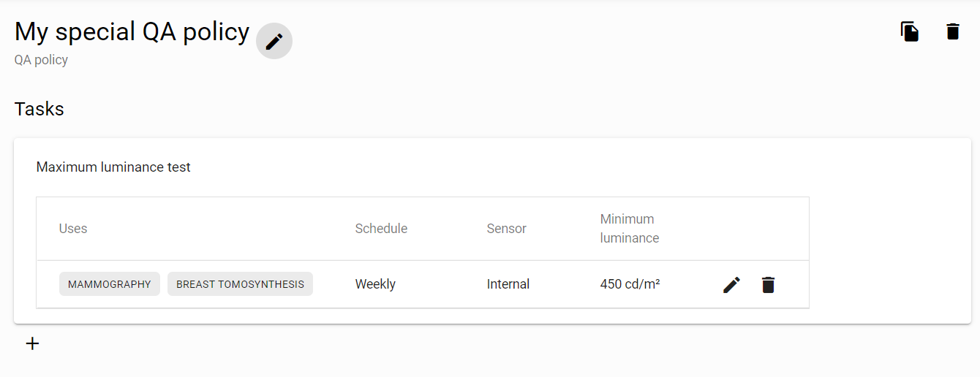
Task: Click the Schedule column header
Action: pos(381,229)
